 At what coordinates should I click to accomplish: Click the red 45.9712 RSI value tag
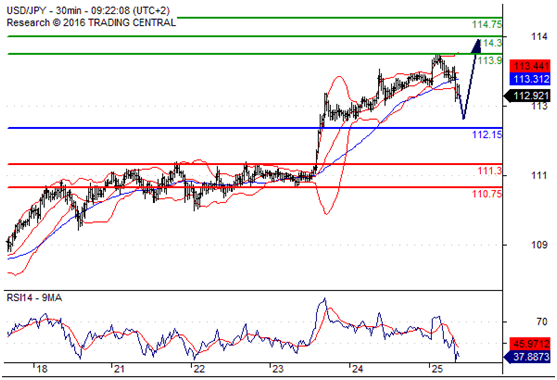530,344
